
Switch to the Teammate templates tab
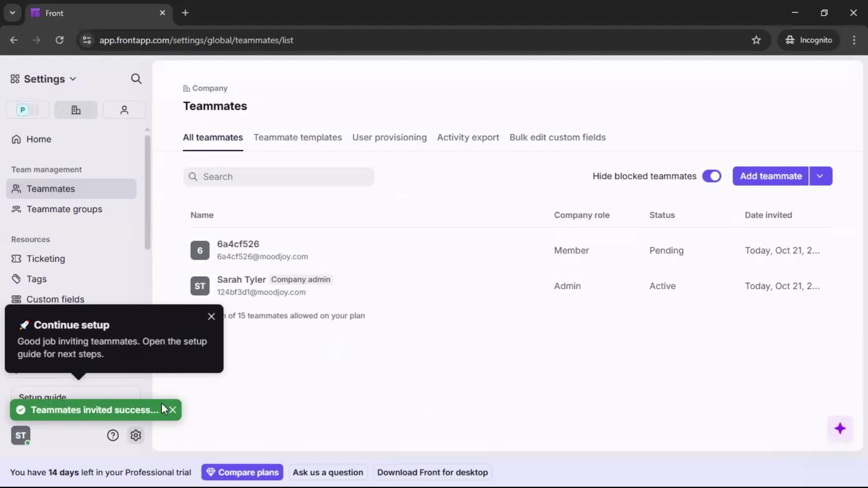tap(298, 137)
